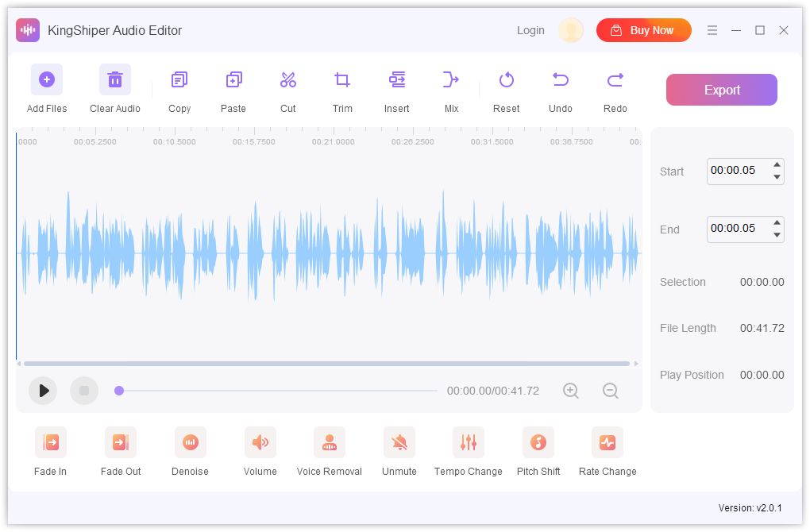Zoom in on the waveform
The image size is (810, 532).
click(x=571, y=391)
